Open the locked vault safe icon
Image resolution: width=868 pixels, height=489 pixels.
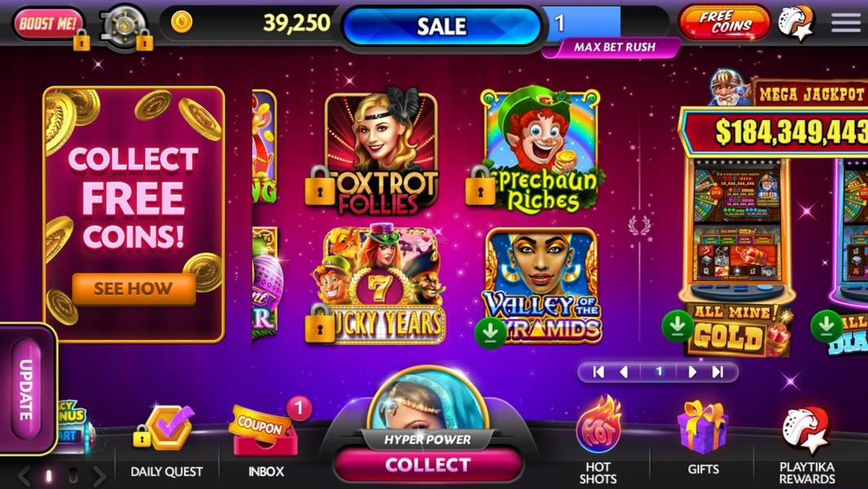point(125,27)
